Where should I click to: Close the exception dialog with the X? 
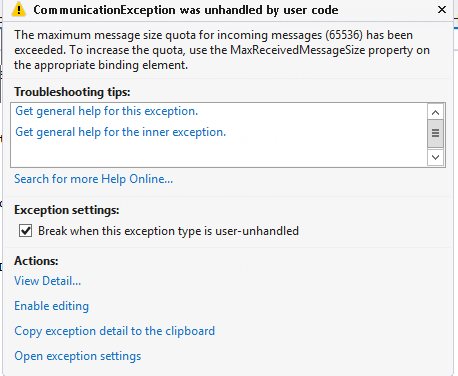click(442, 10)
